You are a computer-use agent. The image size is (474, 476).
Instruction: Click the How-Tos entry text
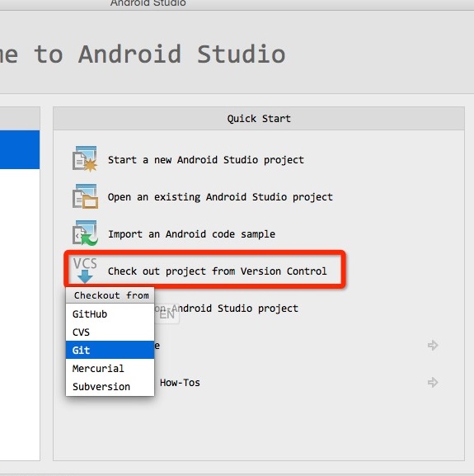point(180,383)
